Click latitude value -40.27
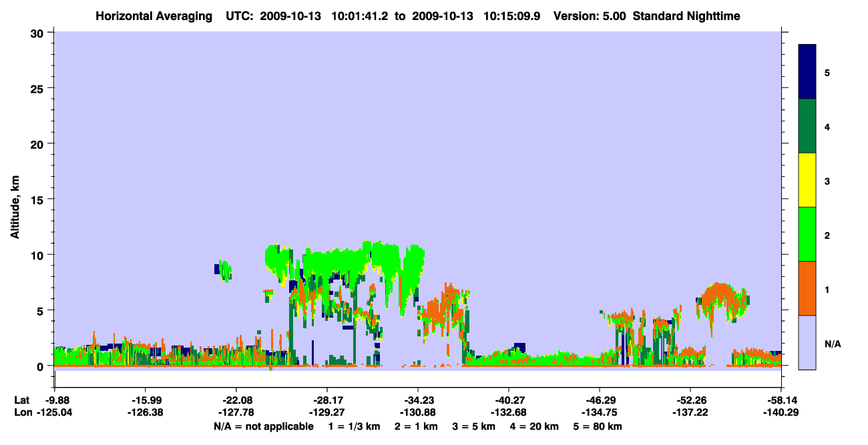 coord(508,400)
